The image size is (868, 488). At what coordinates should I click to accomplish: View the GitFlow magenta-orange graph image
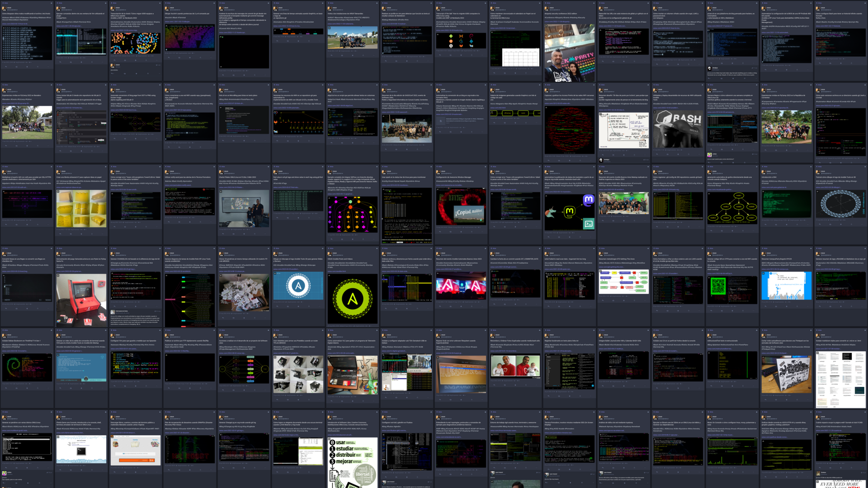(x=353, y=215)
